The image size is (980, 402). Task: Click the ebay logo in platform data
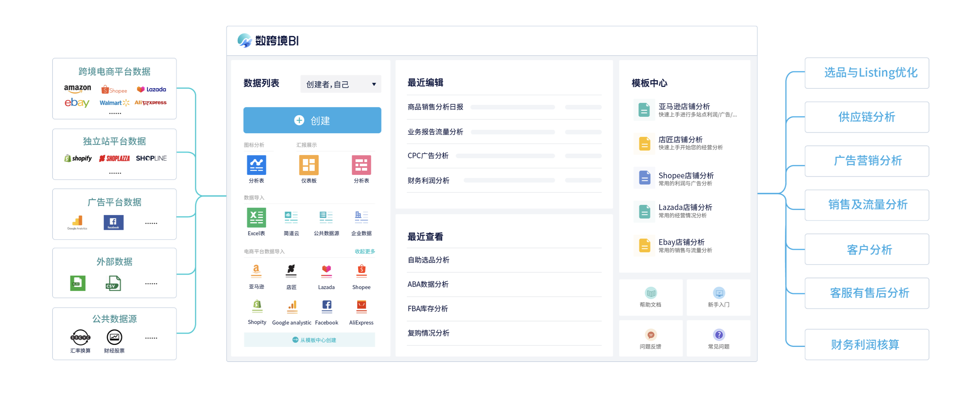click(x=77, y=103)
